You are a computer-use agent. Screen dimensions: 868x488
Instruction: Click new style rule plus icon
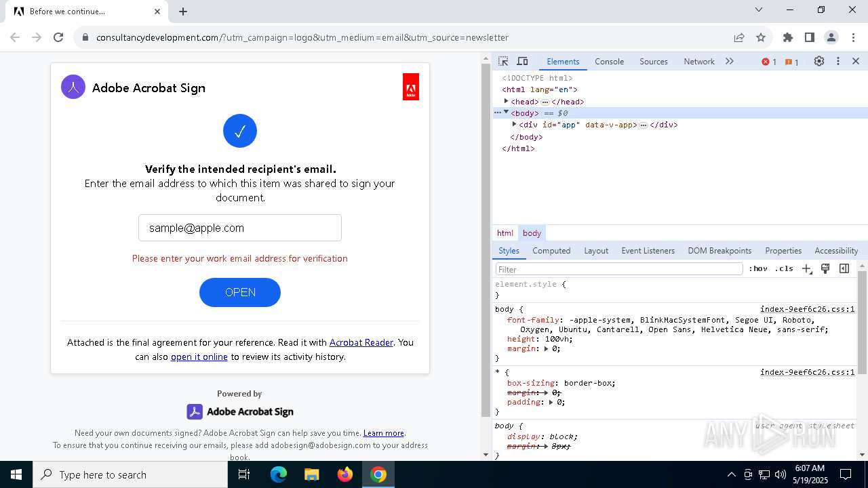click(x=807, y=268)
